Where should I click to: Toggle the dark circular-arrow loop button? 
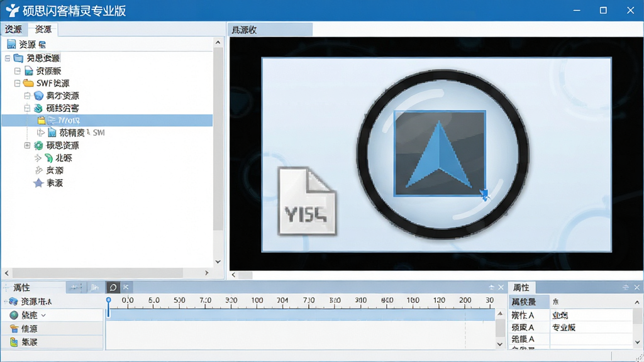113,287
